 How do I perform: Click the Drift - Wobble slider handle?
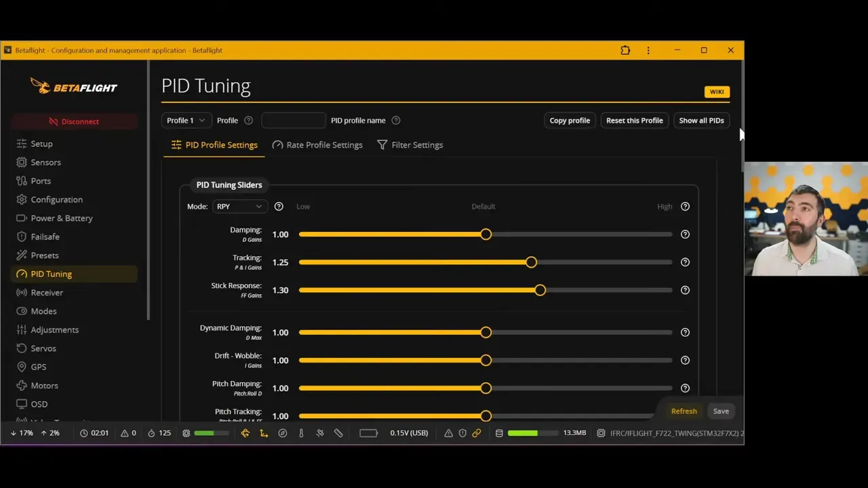(x=486, y=361)
